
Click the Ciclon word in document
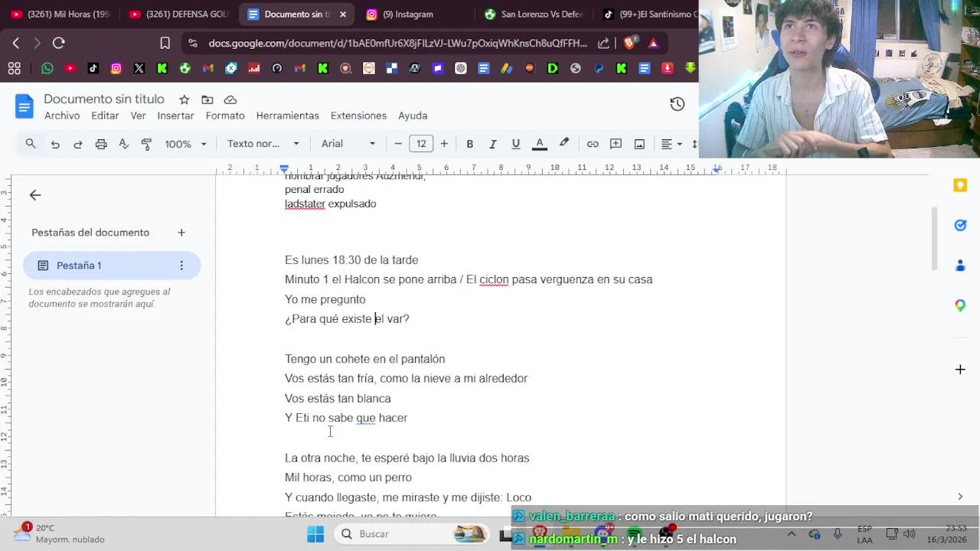(x=494, y=279)
